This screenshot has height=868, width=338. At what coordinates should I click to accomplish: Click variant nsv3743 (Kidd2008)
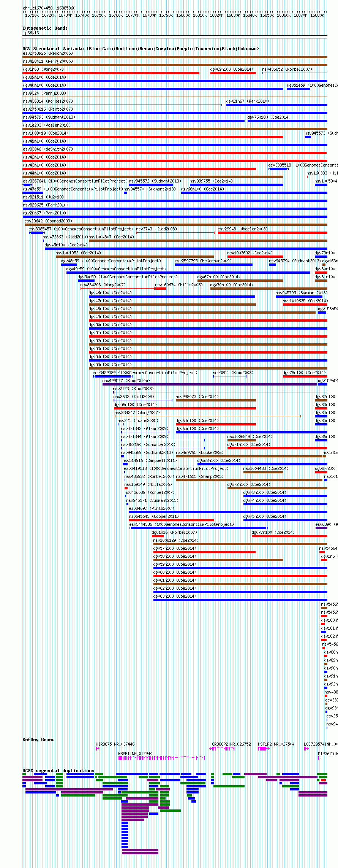click(x=156, y=229)
